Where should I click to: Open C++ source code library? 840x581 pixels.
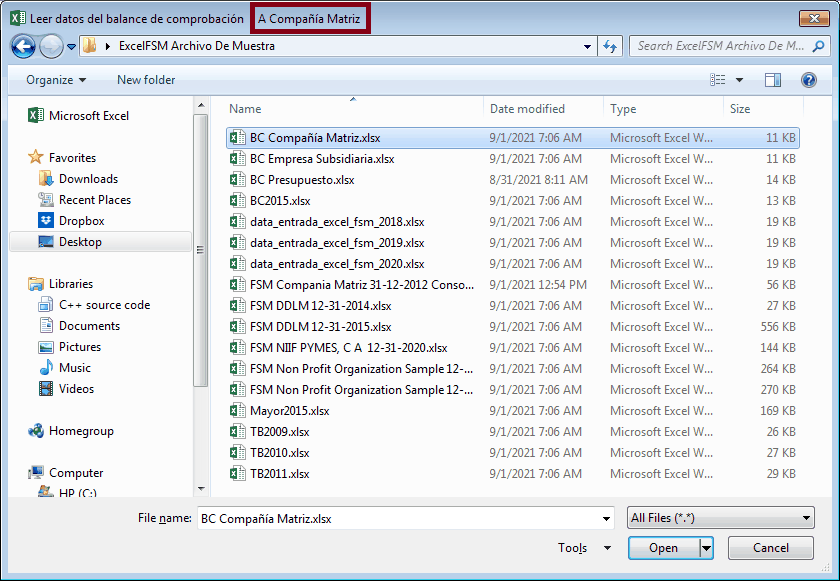click(x=94, y=305)
